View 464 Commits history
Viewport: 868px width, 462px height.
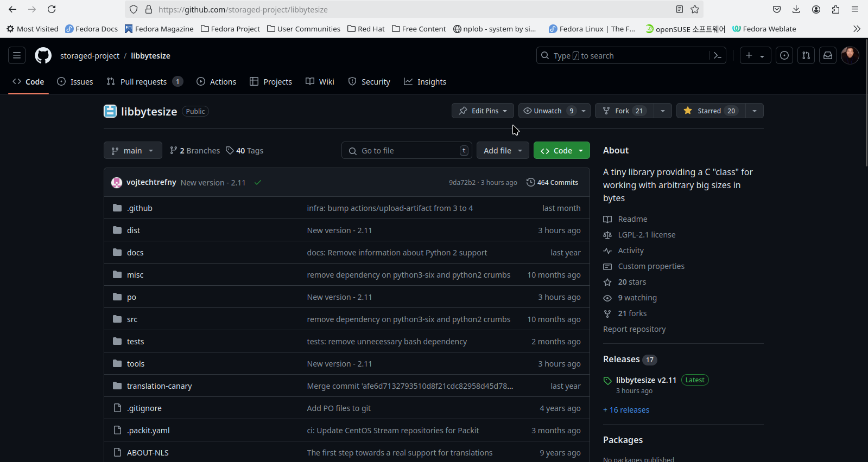pyautogui.click(x=552, y=183)
